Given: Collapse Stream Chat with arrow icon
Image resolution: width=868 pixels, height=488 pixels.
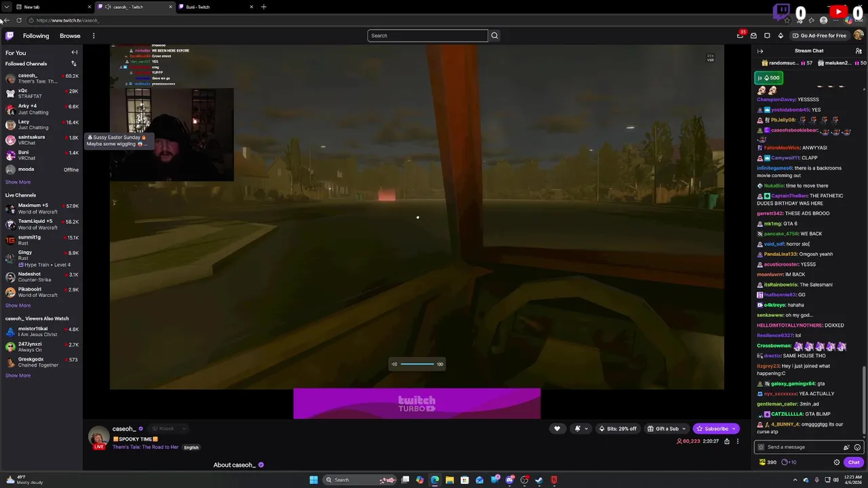Looking at the screenshot, I should pyautogui.click(x=760, y=51).
